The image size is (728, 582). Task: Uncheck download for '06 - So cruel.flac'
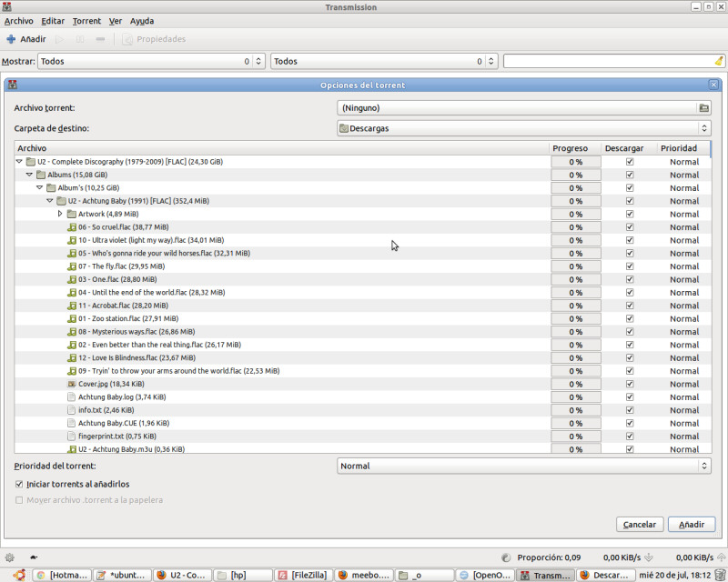(x=630, y=227)
